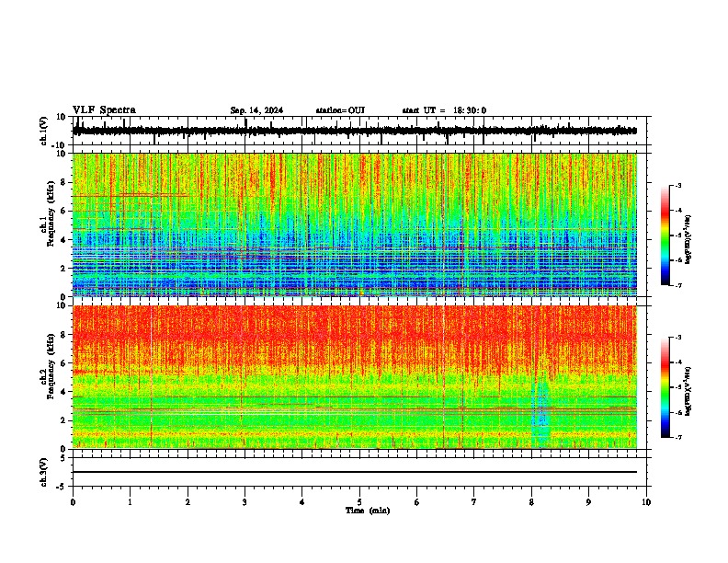Click time axis tick label "4"
The height and width of the screenshot is (563, 728).
point(302,502)
